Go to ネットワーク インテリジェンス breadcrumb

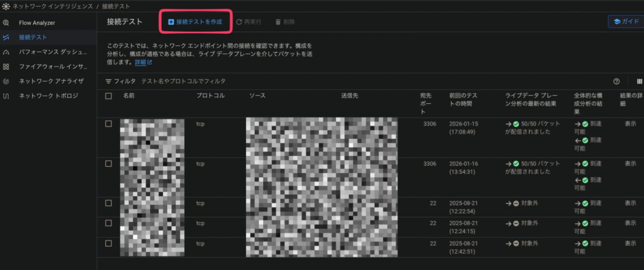[53, 6]
